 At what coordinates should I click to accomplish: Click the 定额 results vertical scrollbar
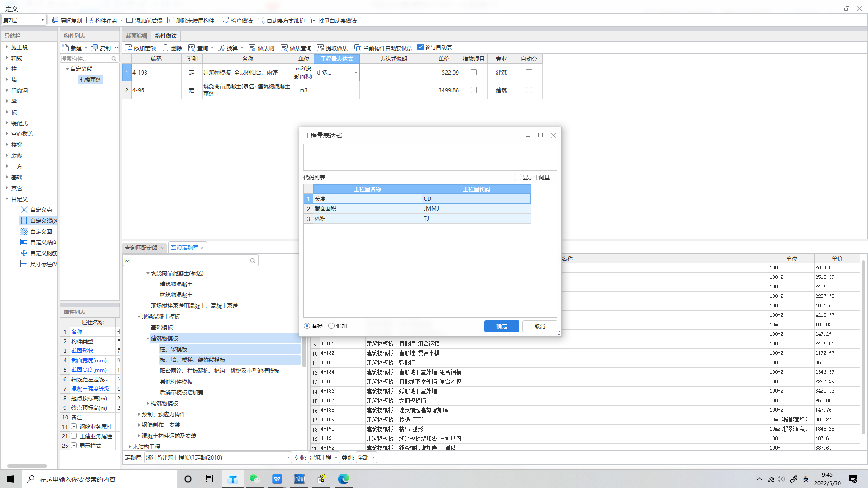coord(863,347)
